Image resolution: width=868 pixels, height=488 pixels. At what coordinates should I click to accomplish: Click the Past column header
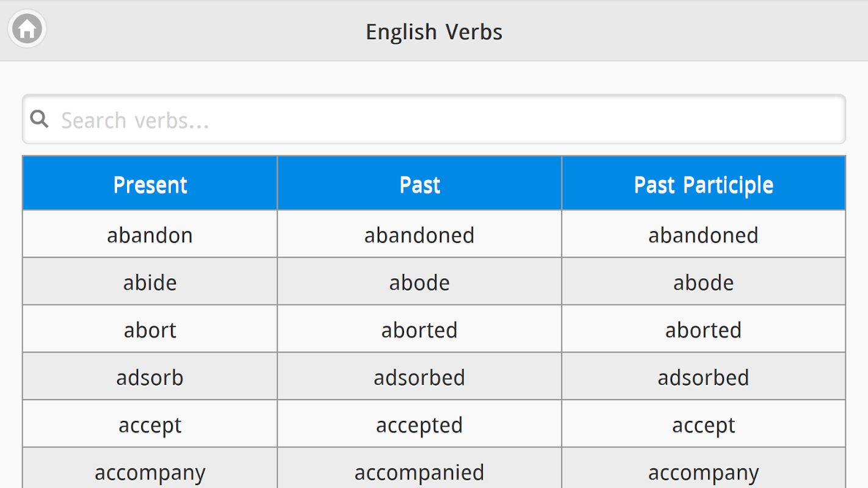[x=419, y=184]
